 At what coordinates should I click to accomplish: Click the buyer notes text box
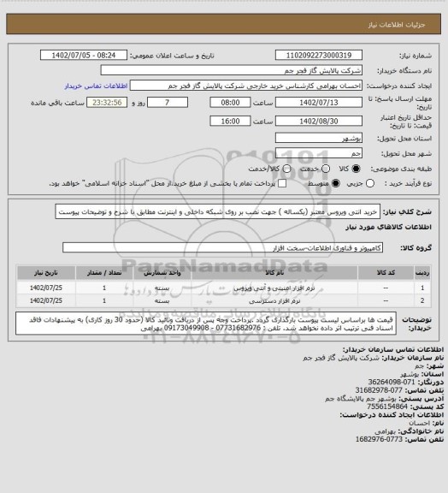(206, 324)
